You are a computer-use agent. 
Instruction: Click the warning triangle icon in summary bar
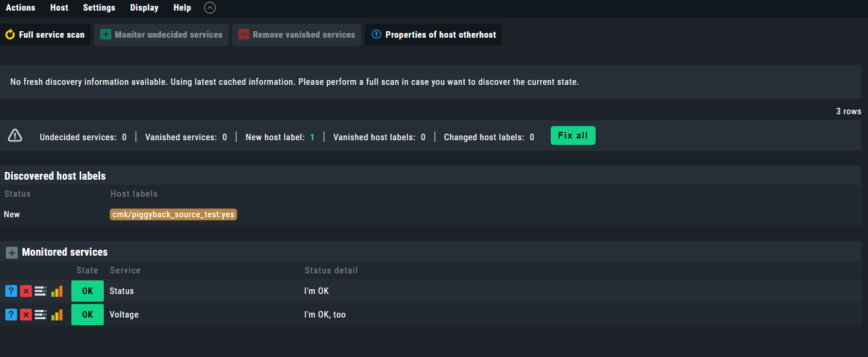click(15, 136)
